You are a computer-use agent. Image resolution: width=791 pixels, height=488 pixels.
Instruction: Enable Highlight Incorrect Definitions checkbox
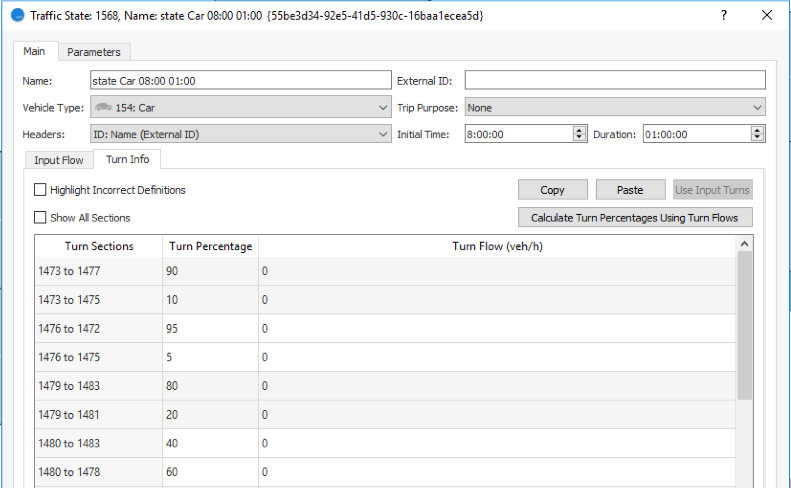[41, 190]
